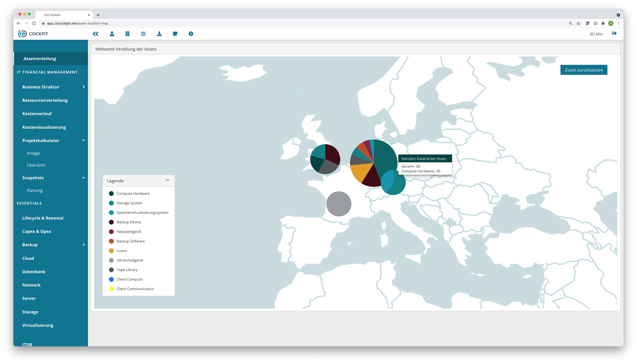Screen dimensions: 637x364
Task: Open the Übersicht link under Projektkalkulator
Action: 36,165
